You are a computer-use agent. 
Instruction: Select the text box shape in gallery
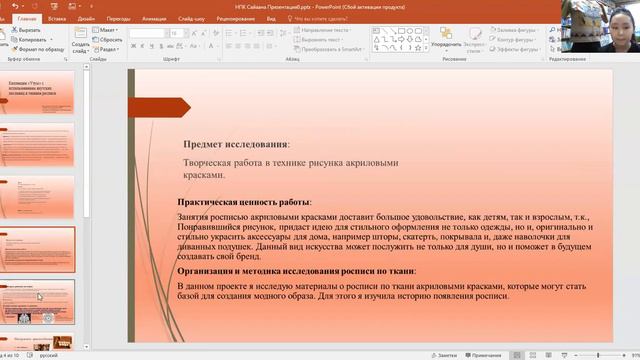tap(376, 31)
